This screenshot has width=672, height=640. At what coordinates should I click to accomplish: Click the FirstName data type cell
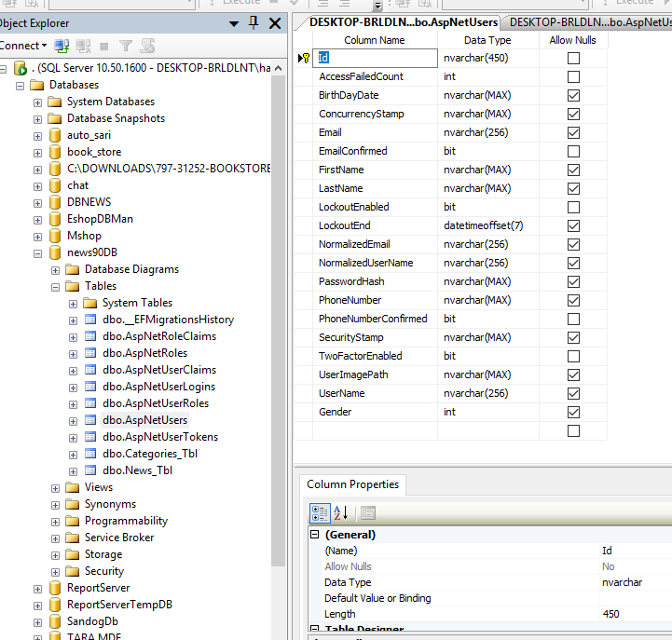coord(487,170)
